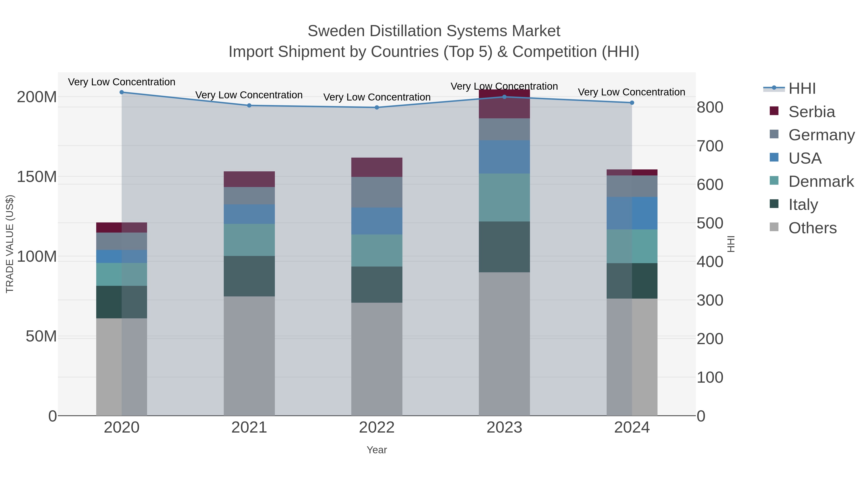
Task: Click the rotated HHI right axis title
Action: click(x=731, y=244)
